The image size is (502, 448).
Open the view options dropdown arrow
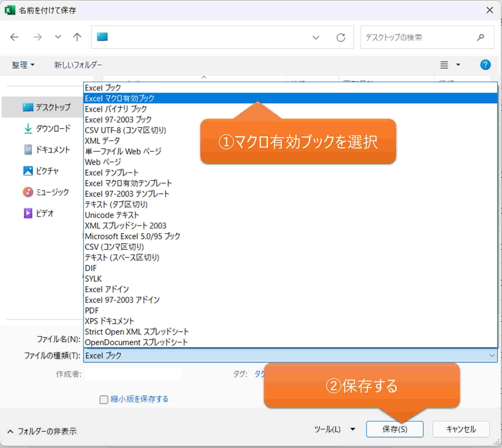(458, 65)
